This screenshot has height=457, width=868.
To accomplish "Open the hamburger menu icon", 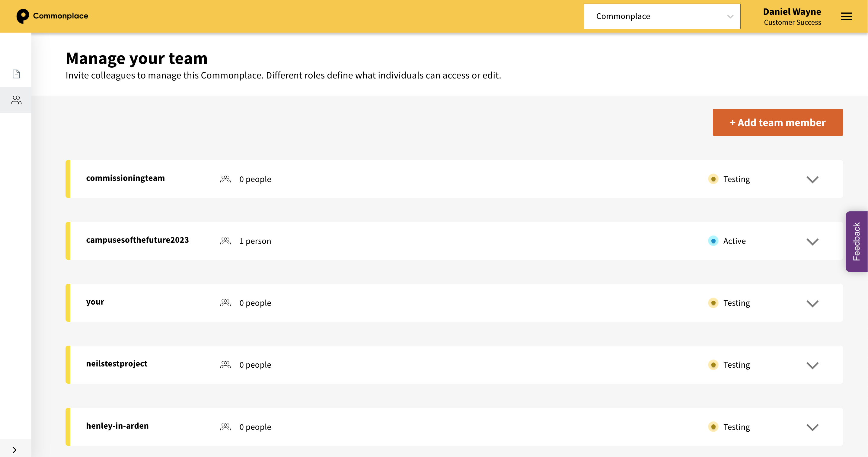I will tap(846, 16).
